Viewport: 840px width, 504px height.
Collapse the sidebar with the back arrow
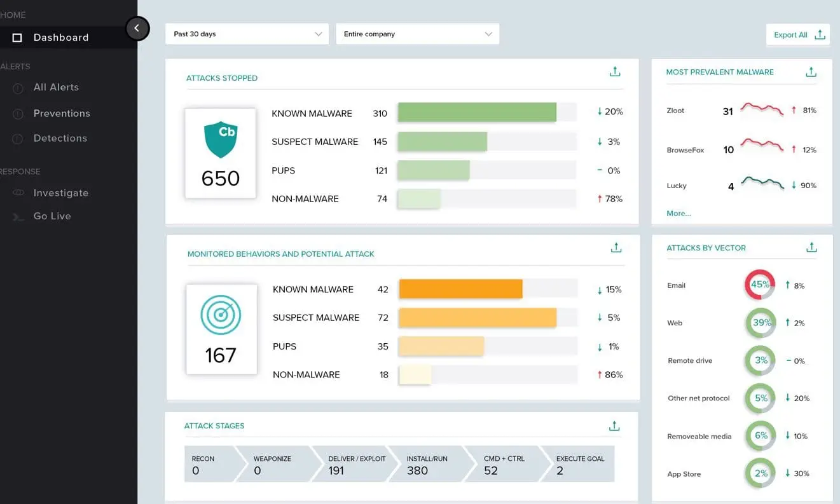(x=137, y=28)
